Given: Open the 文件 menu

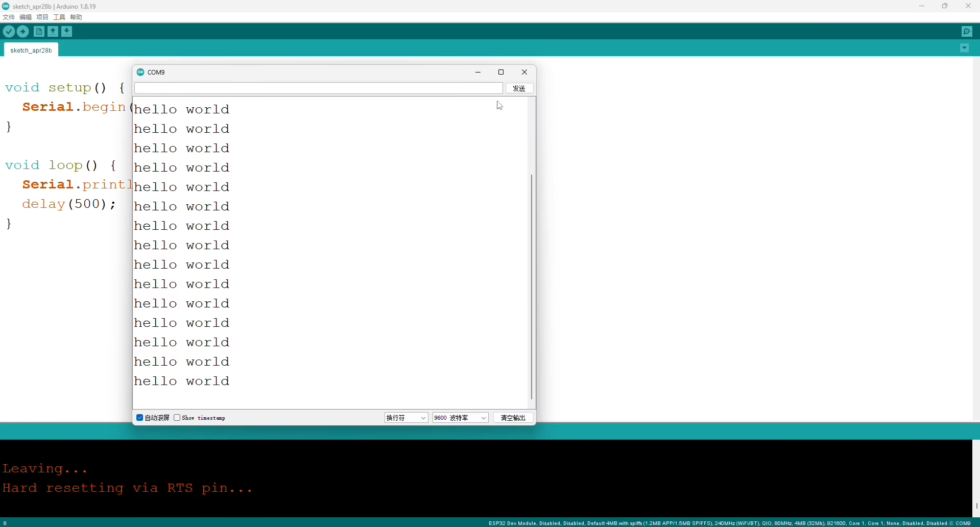Looking at the screenshot, I should (9, 17).
